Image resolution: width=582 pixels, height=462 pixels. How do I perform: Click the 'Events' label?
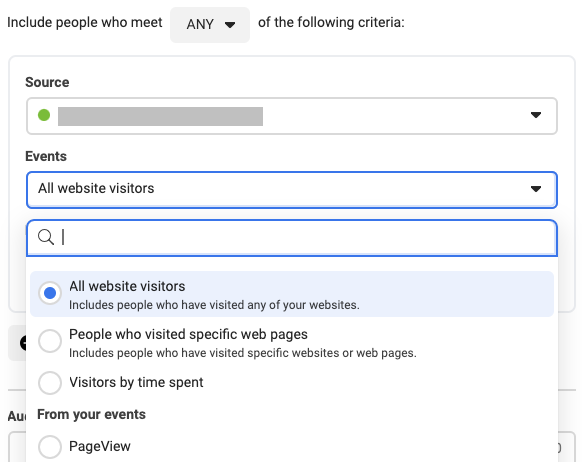[x=46, y=156]
